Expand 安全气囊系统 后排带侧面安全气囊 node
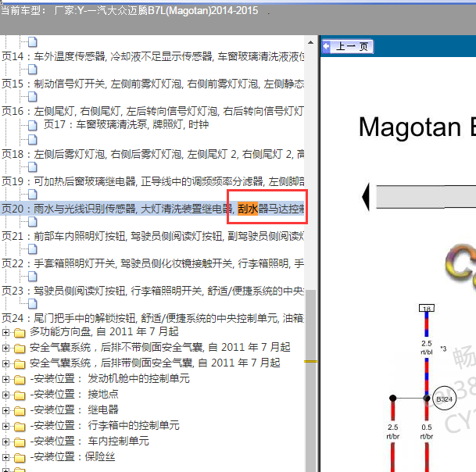 5,363
